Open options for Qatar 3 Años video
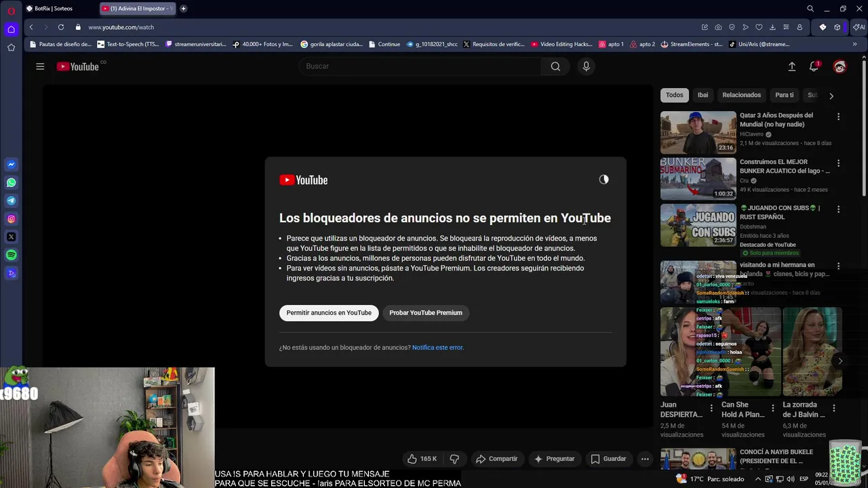 [x=838, y=117]
